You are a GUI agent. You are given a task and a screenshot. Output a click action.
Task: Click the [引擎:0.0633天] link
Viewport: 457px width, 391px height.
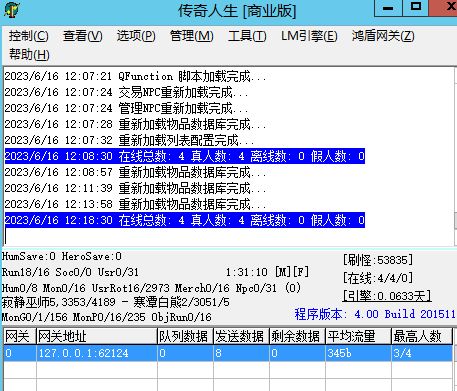[x=387, y=296]
